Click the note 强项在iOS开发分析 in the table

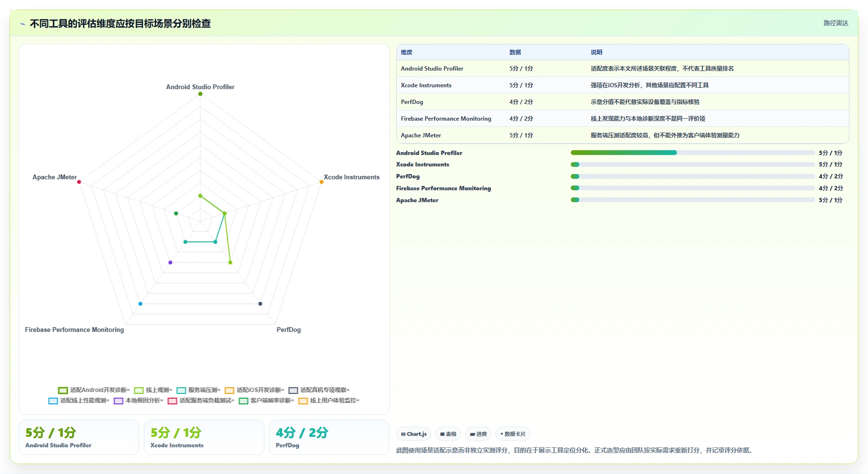click(x=650, y=85)
